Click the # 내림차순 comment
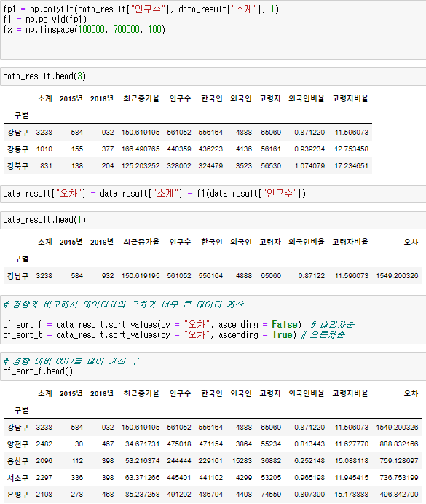 coord(333,325)
